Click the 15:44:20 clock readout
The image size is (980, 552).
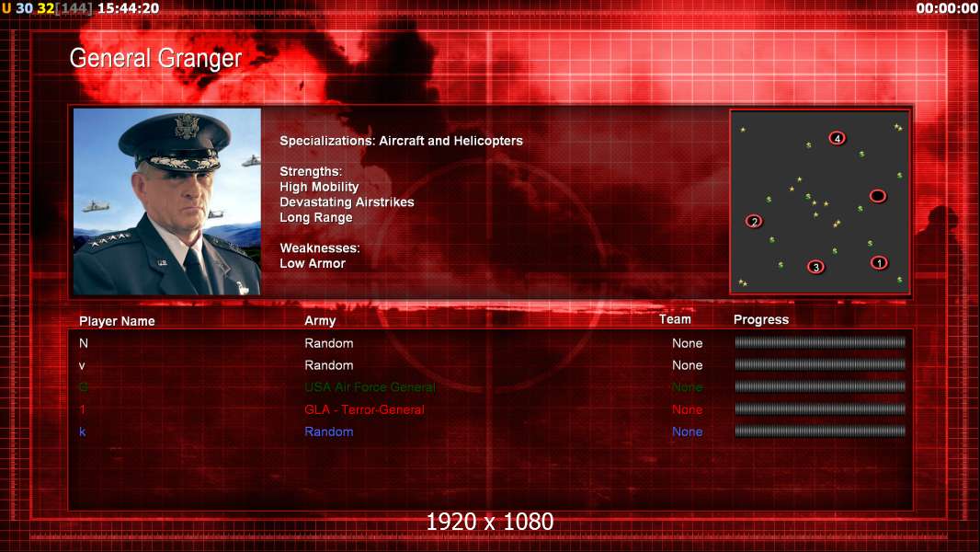128,8
